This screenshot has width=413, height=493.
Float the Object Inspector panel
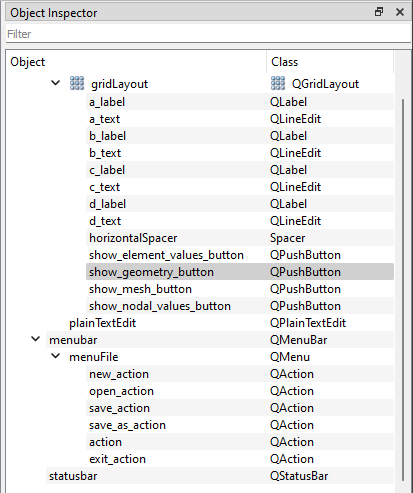tap(379, 12)
